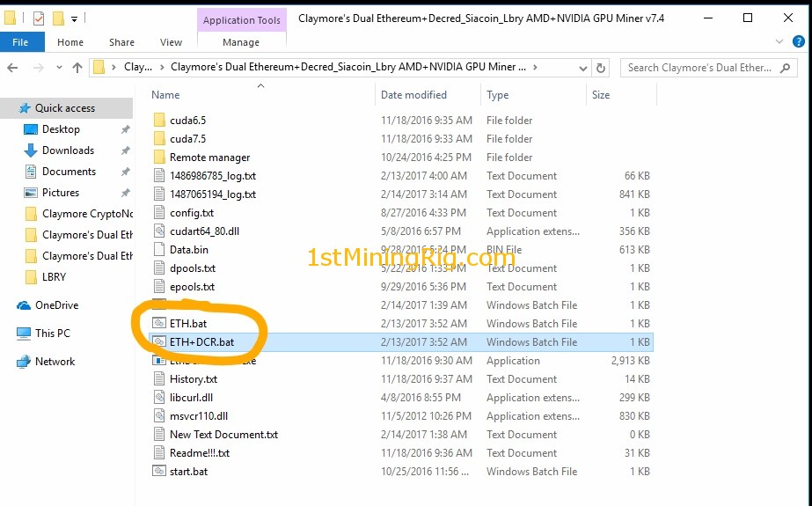Select the dpools.txt file icon
The image size is (812, 506).
[159, 268]
